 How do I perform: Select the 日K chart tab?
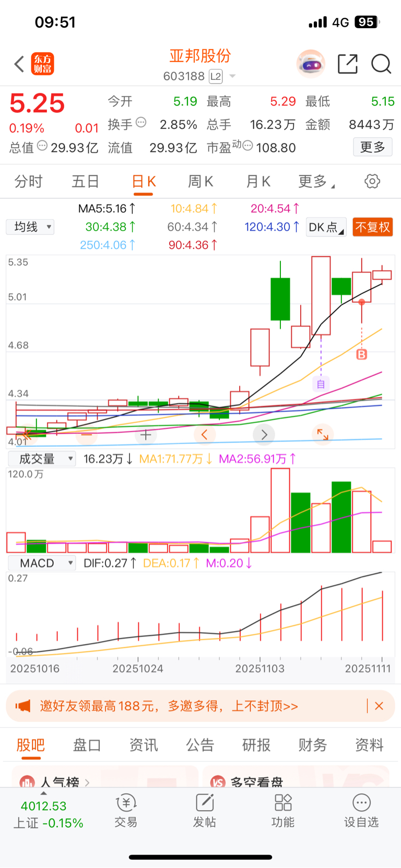[144, 182]
